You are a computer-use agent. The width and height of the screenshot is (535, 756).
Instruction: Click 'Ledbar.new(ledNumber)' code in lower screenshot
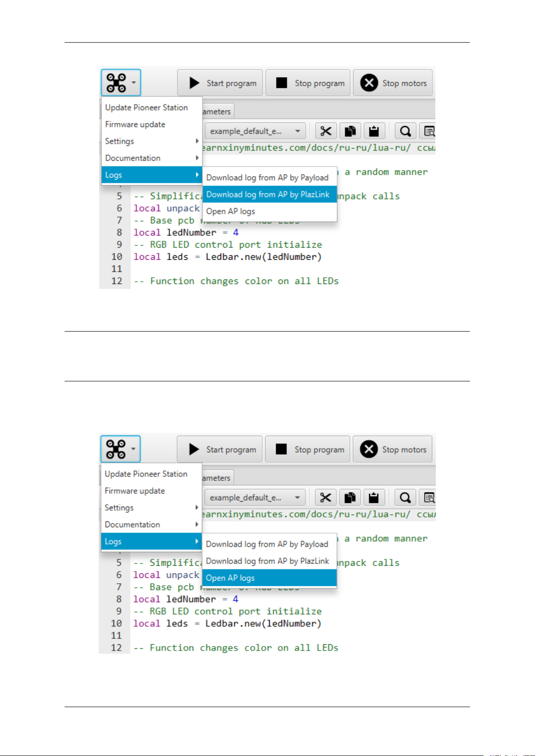coord(263,623)
